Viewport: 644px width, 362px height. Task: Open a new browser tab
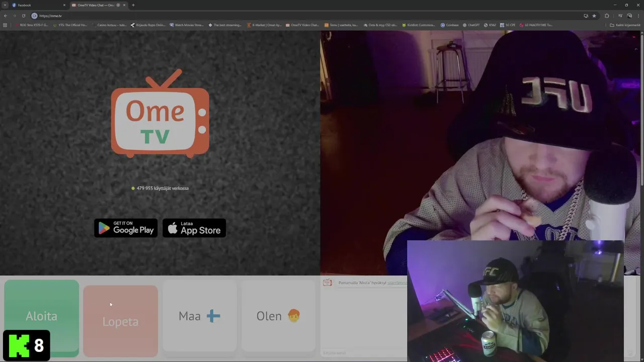133,5
